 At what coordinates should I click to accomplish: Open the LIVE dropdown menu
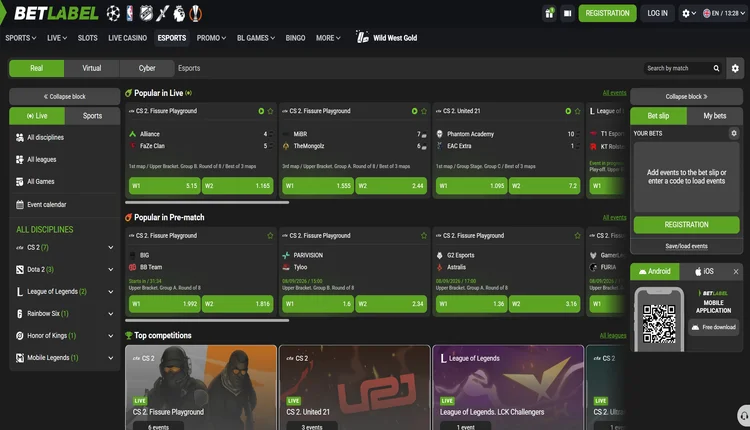[57, 38]
